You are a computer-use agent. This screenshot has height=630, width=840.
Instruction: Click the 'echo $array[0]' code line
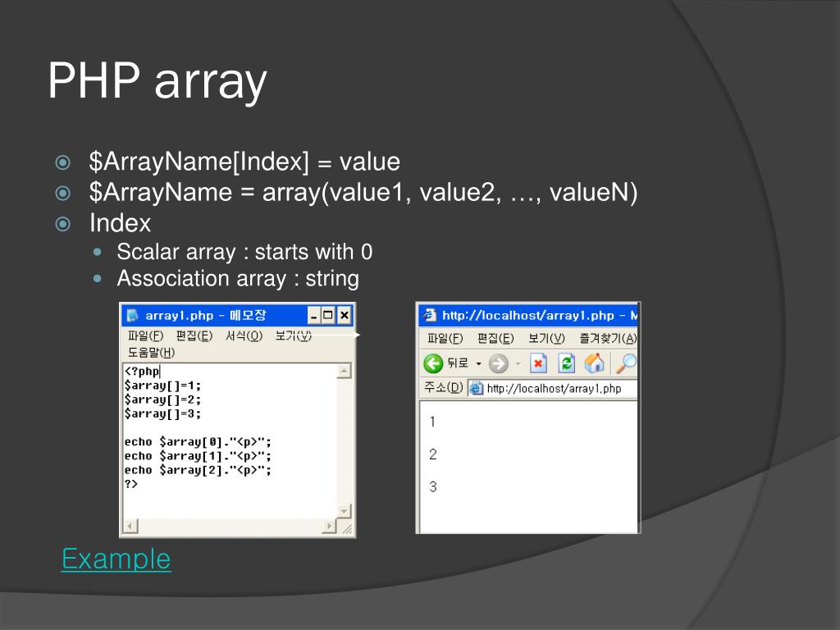click(199, 442)
